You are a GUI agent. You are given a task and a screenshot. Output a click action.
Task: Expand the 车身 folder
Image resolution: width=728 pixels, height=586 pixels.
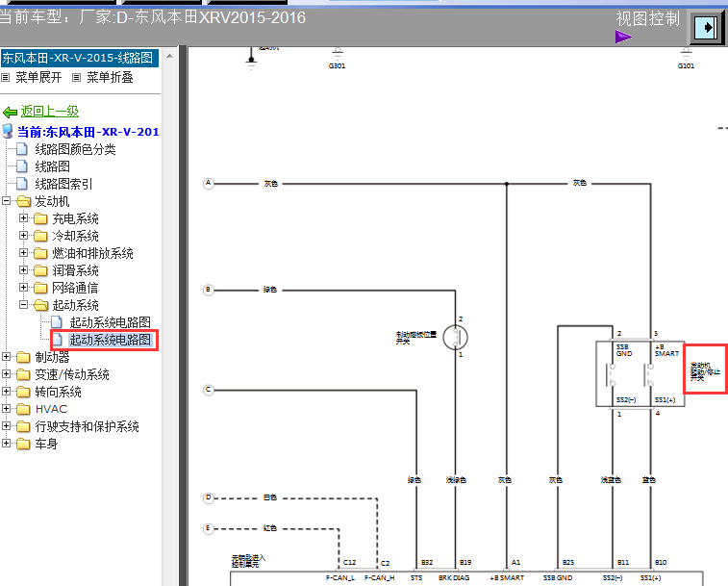(x=6, y=444)
